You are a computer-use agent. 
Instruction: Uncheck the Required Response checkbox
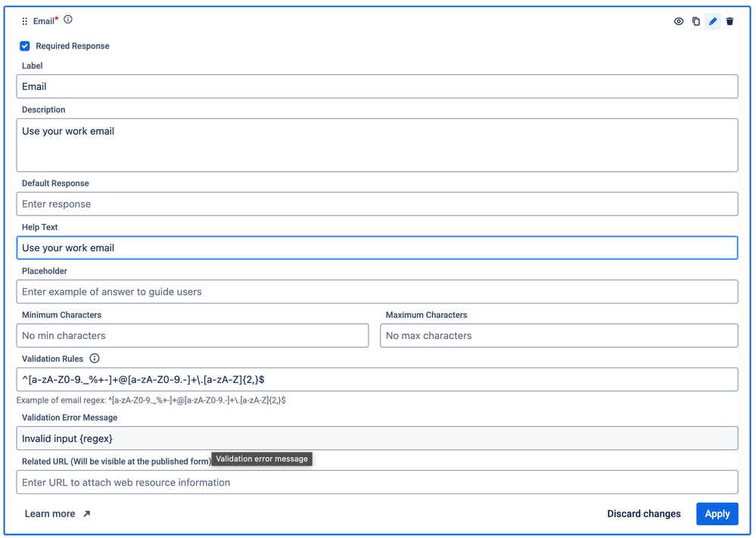click(x=24, y=45)
